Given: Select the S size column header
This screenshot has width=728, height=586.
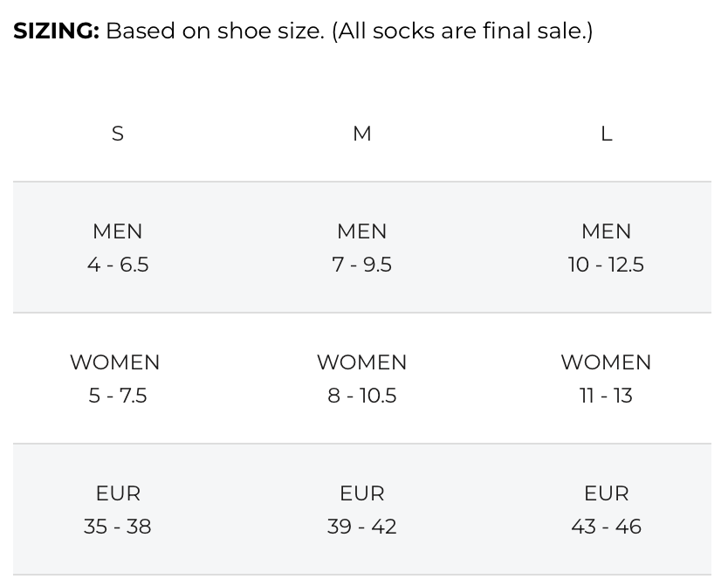Looking at the screenshot, I should pyautogui.click(x=118, y=134).
